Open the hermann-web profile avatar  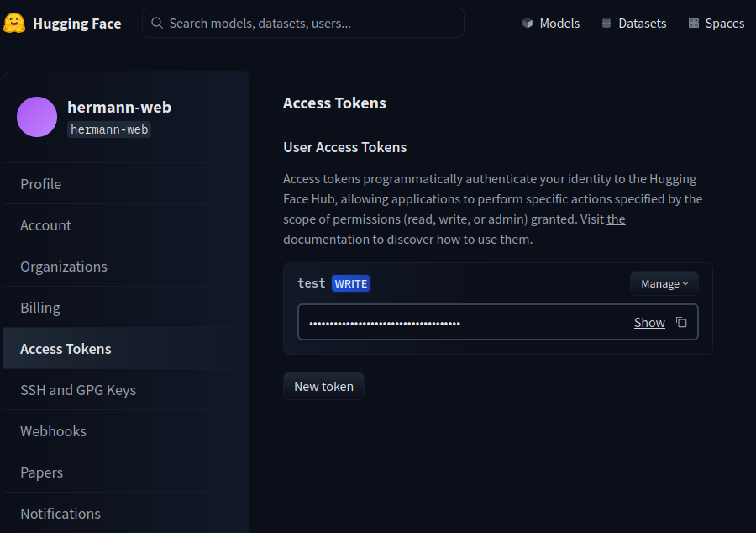coord(37,117)
